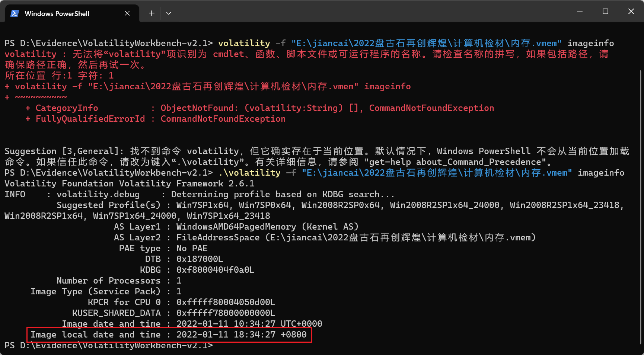
Task: Click the PowerShell icon in the tab
Action: point(15,13)
